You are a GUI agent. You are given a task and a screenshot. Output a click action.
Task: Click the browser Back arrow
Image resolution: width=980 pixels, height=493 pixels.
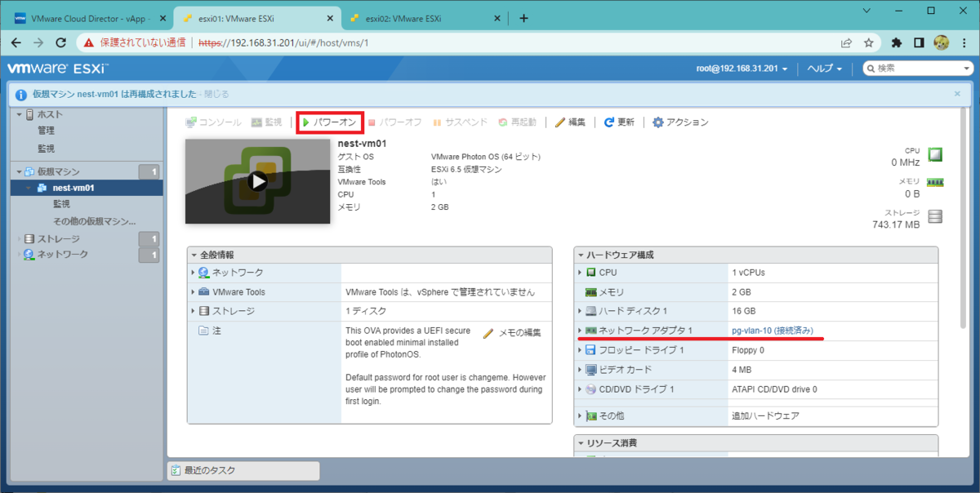click(x=16, y=42)
